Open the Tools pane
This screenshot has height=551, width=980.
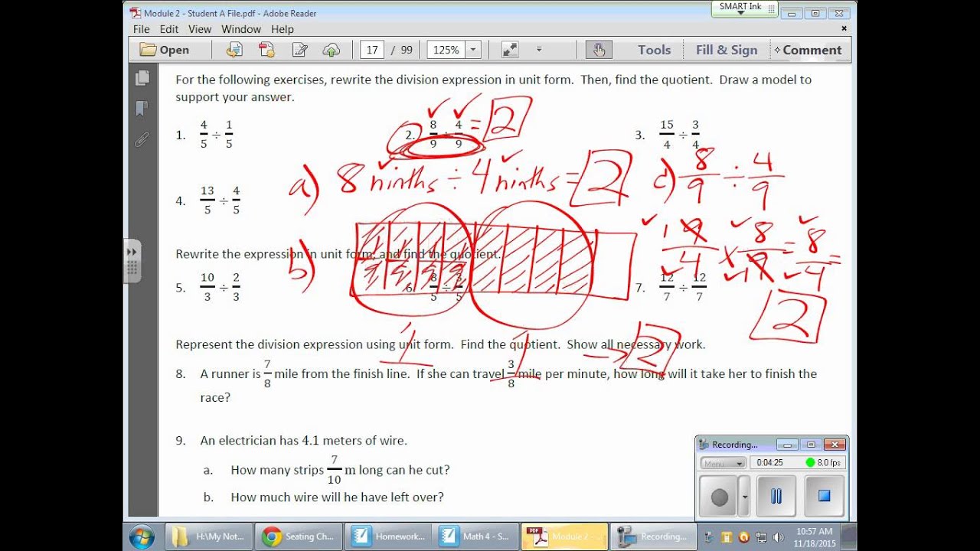(x=654, y=50)
